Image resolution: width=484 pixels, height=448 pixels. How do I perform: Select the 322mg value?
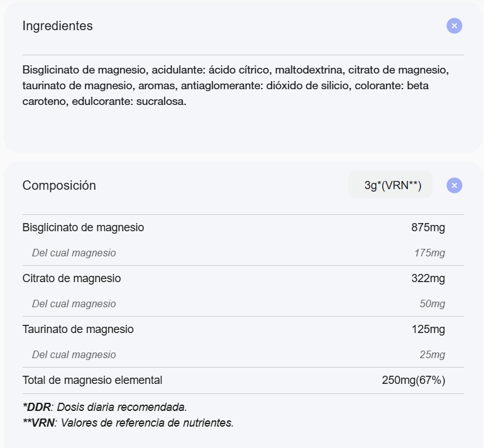click(428, 278)
